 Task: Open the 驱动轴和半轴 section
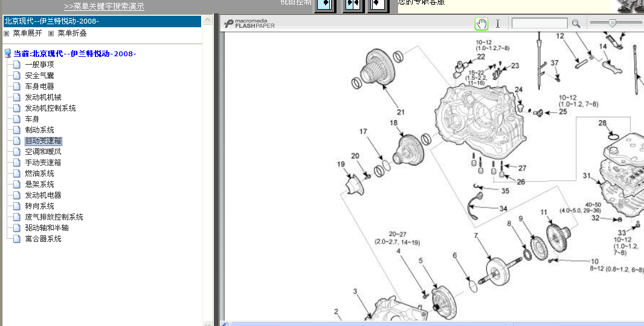click(47, 228)
